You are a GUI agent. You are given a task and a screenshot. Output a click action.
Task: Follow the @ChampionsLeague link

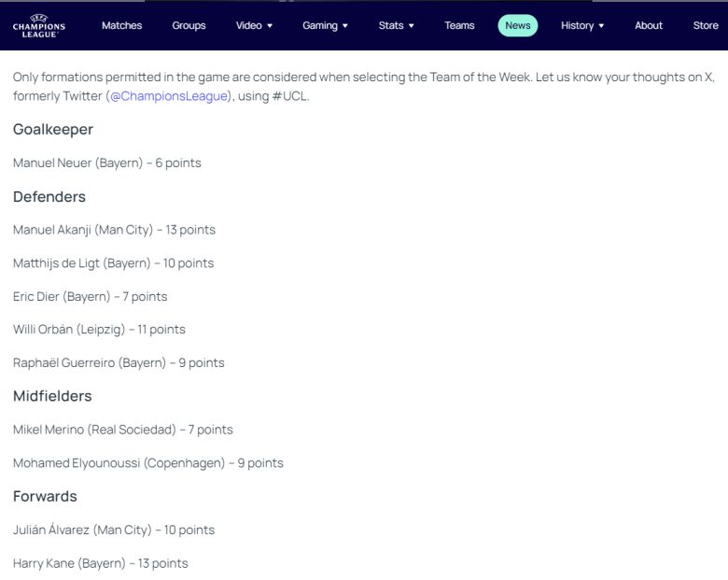pyautogui.click(x=168, y=96)
